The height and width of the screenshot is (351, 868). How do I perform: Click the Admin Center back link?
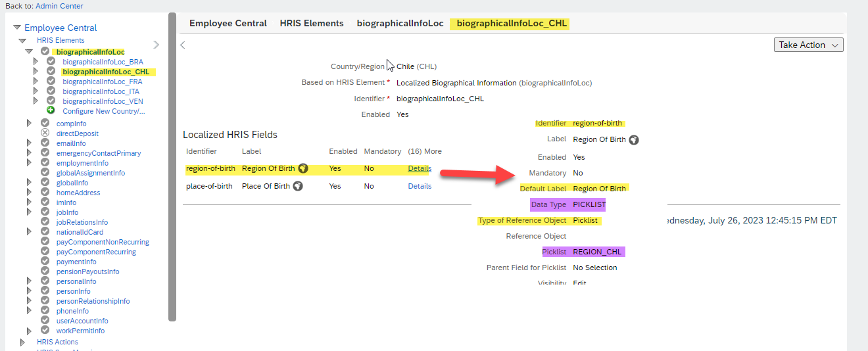pos(59,6)
